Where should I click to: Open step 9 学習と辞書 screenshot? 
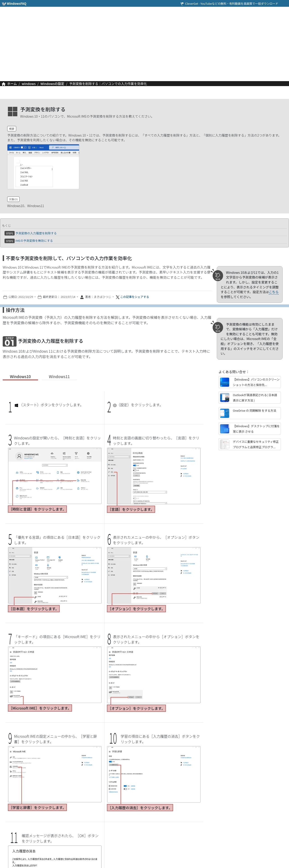click(55, 774)
